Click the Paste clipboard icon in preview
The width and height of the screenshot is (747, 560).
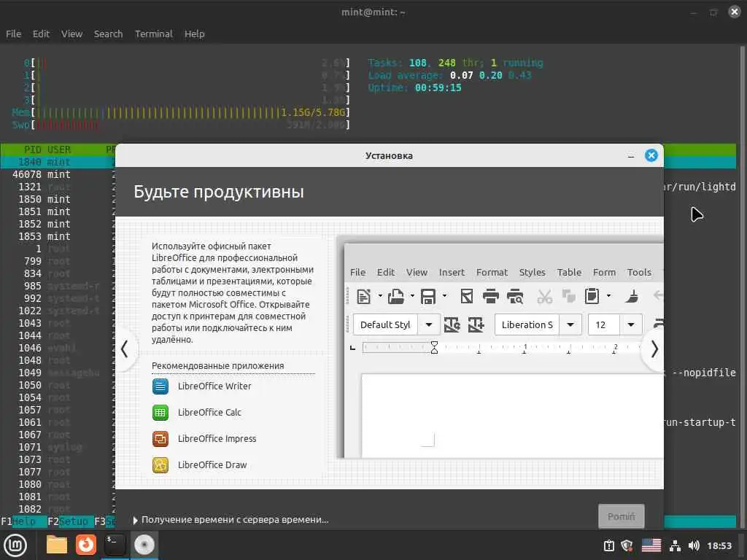[x=592, y=296]
